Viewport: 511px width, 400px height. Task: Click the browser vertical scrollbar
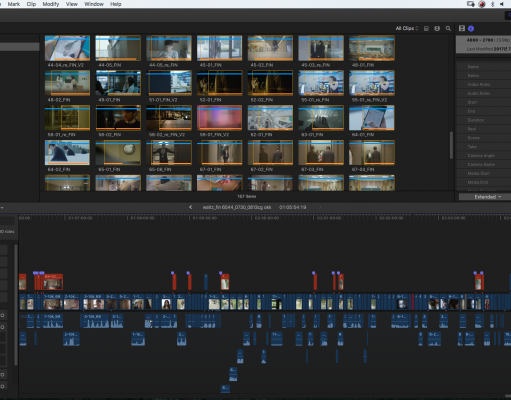click(x=451, y=145)
